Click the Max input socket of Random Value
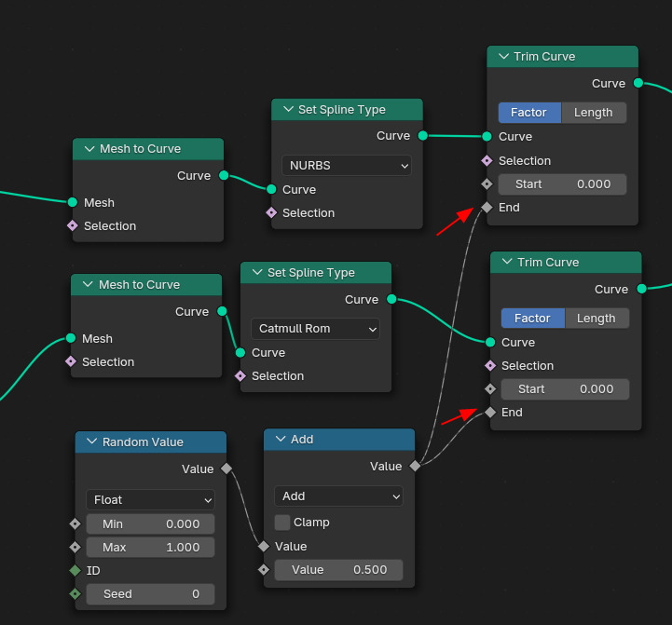This screenshot has width=672, height=625. 75,547
